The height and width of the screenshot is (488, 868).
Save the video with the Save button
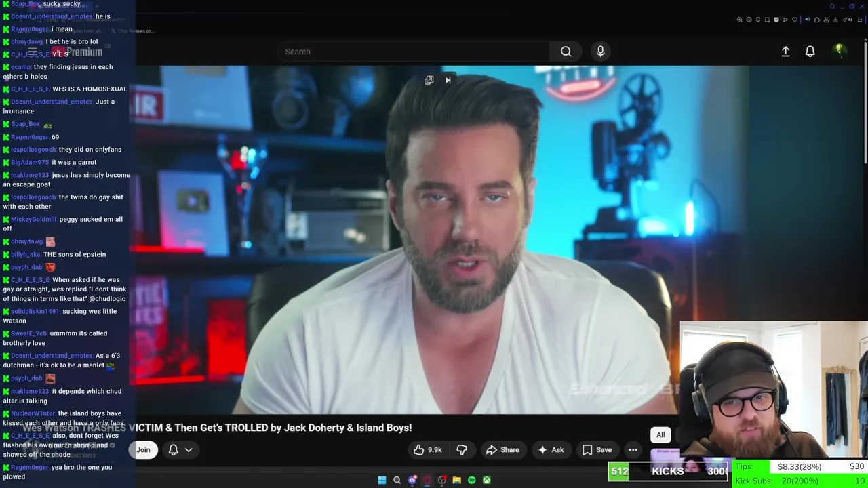pyautogui.click(x=597, y=450)
